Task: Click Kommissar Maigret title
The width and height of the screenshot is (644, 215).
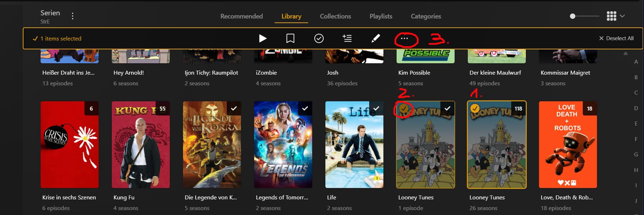Action: [x=565, y=72]
